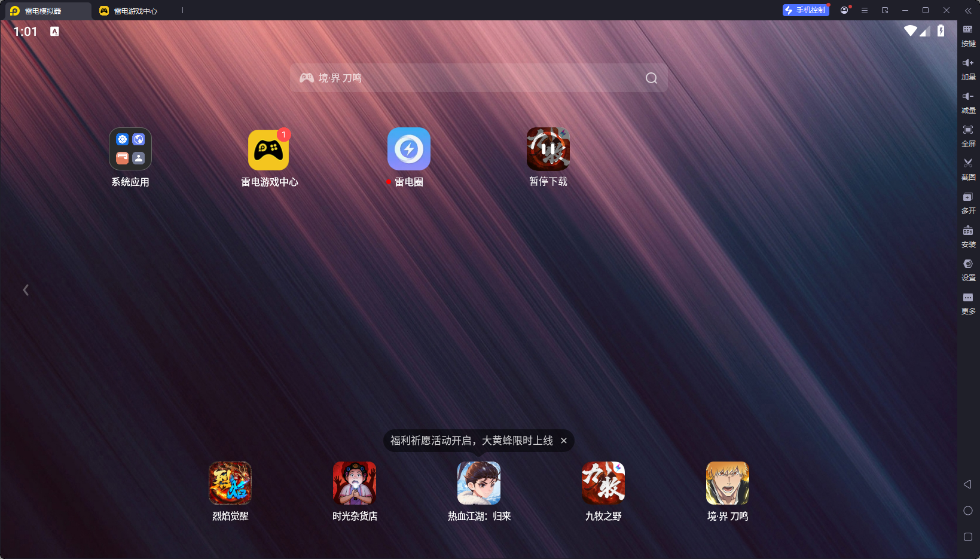Open the hamburger menu in the title bar
Screen dimensions: 980x559
[x=865, y=10]
